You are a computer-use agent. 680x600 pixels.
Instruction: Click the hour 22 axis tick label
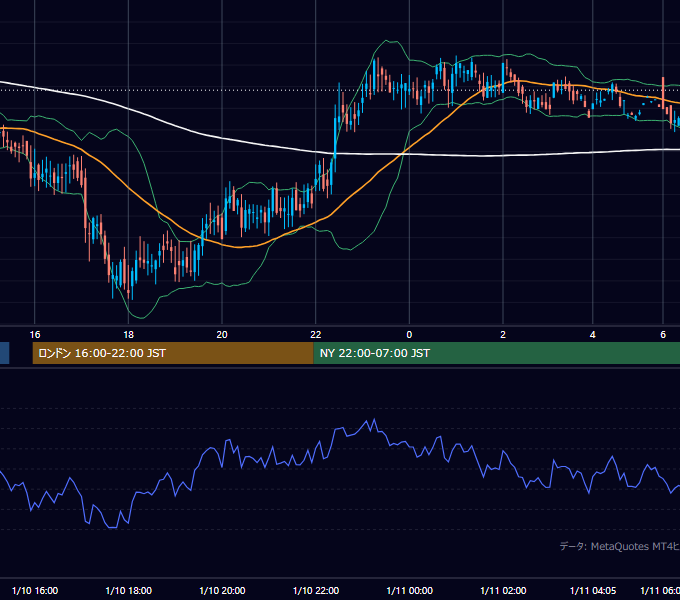click(316, 335)
